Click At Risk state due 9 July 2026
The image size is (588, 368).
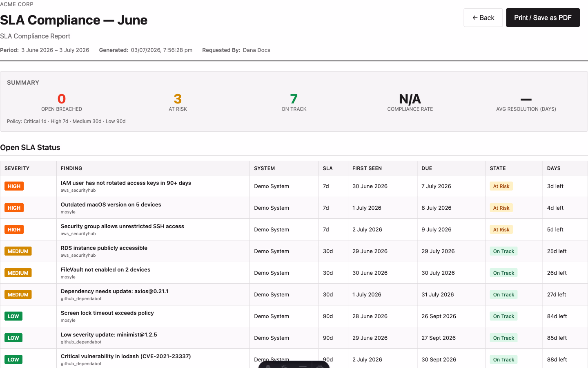pyautogui.click(x=501, y=229)
